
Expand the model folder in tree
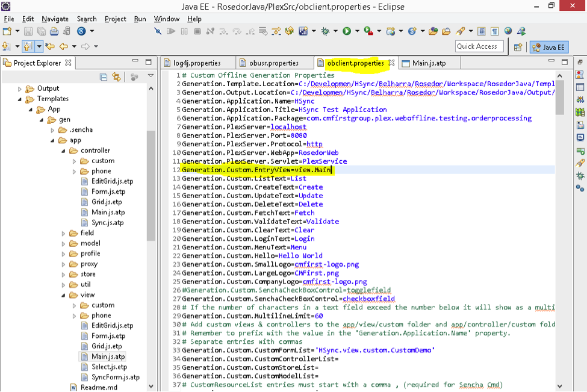[x=64, y=243]
